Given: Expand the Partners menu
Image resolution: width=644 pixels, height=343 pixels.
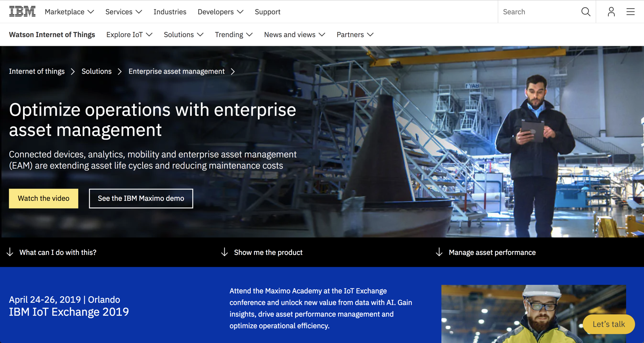Looking at the screenshot, I should coord(355,35).
